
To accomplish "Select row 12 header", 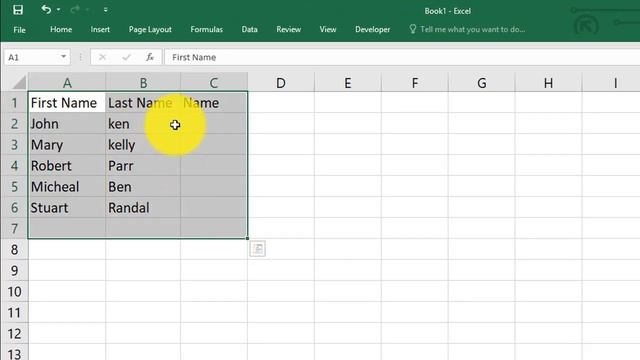I will tap(14, 333).
